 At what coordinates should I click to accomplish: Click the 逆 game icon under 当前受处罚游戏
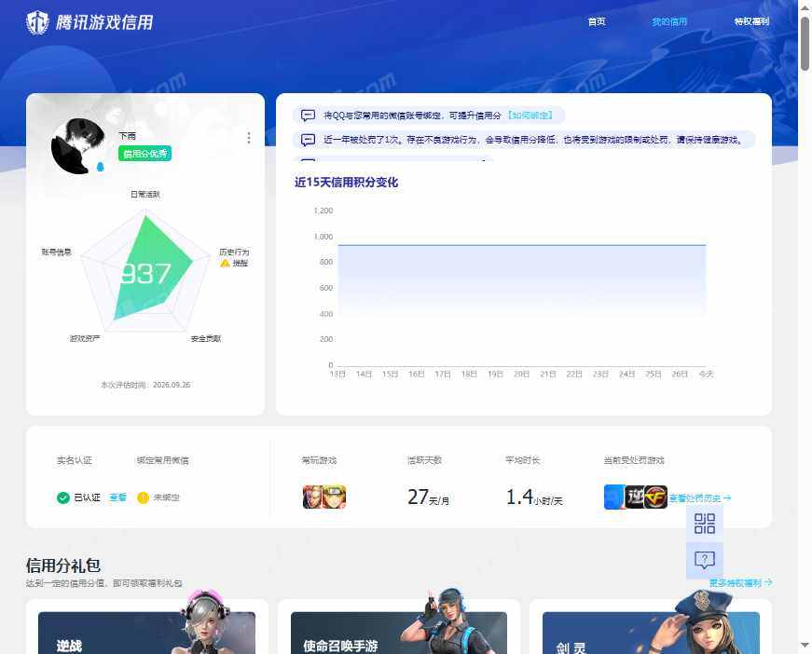click(635, 497)
